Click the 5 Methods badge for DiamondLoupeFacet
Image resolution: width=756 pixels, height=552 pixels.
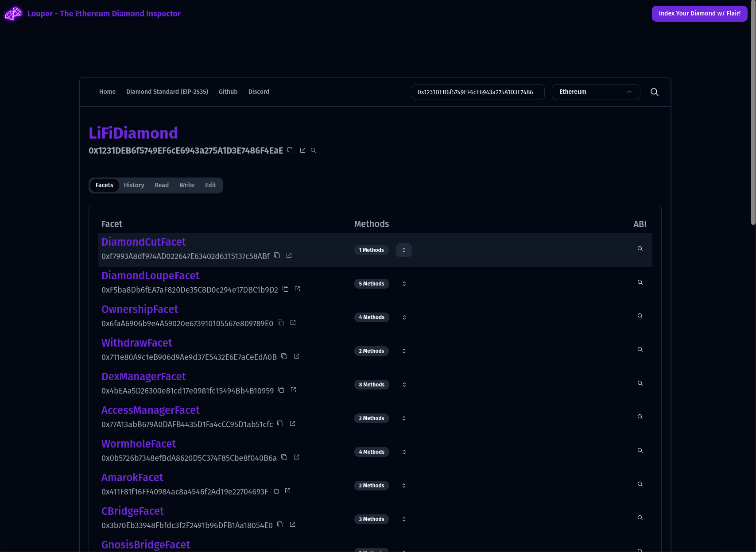pyautogui.click(x=372, y=284)
